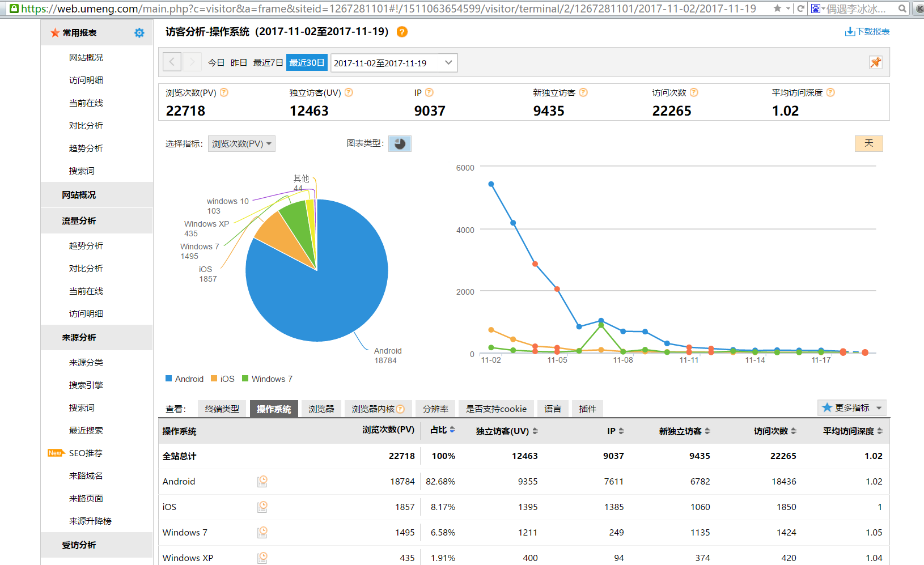Expand the 浏览次数(PV) indicator dropdown
924x565 pixels.
click(x=241, y=144)
